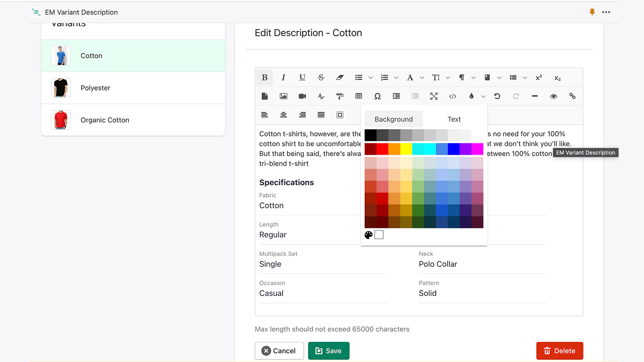Open the font size dropdown arrow

448,78
